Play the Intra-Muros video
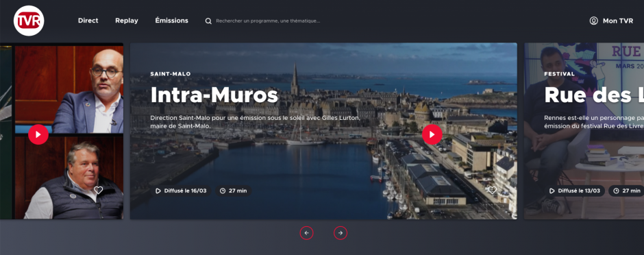 point(432,134)
